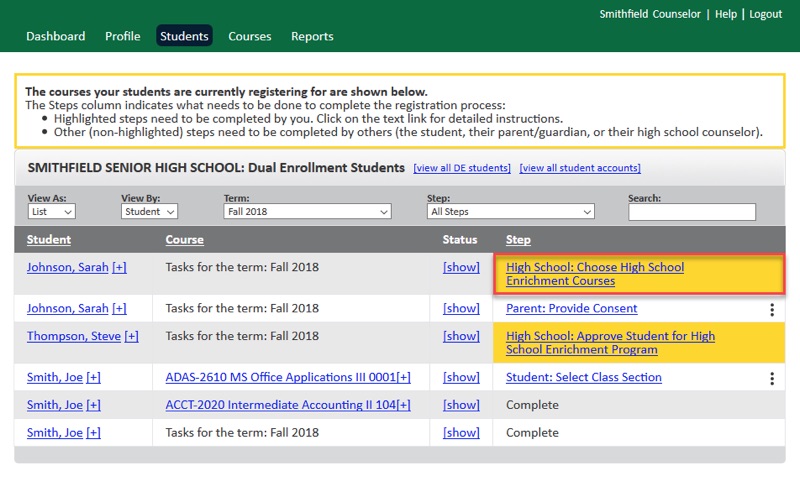Switch to the Courses tab
The height and width of the screenshot is (482, 800).
tap(249, 37)
